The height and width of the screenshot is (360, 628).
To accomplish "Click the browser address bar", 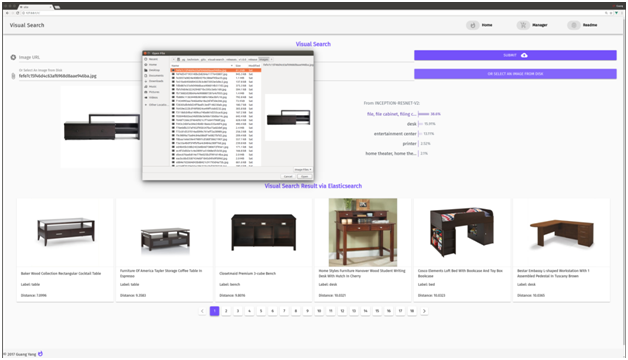I will (x=312, y=13).
